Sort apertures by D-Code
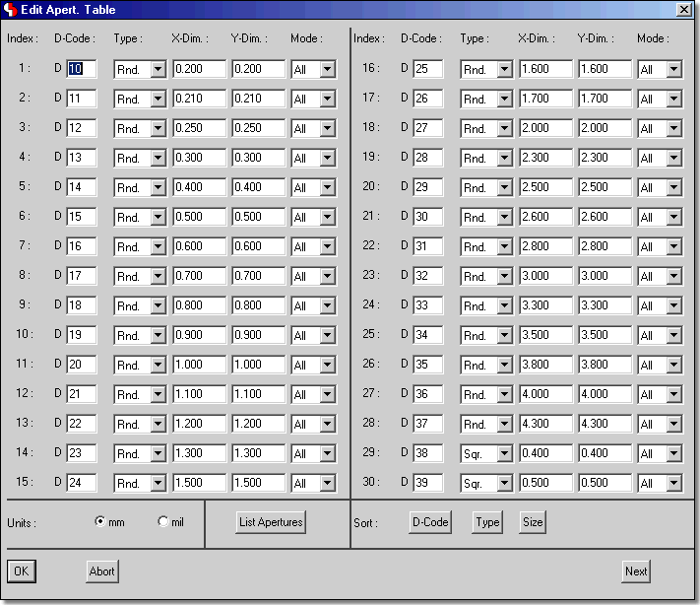The width and height of the screenshot is (700, 605). pyautogui.click(x=429, y=522)
